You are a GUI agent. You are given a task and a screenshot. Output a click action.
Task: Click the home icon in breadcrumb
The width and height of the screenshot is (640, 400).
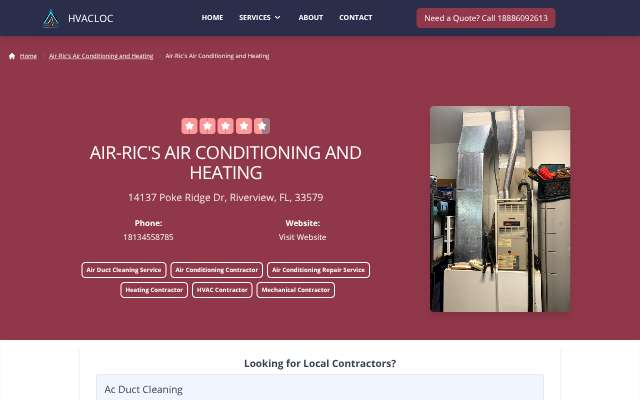12,56
